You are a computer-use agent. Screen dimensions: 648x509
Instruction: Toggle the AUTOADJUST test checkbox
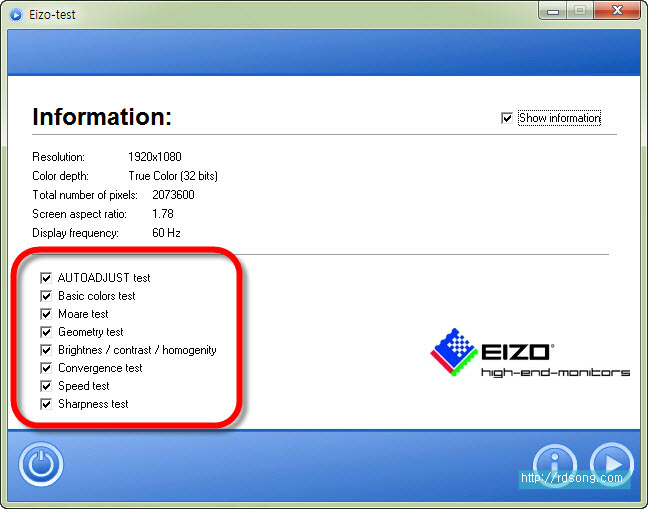46,278
